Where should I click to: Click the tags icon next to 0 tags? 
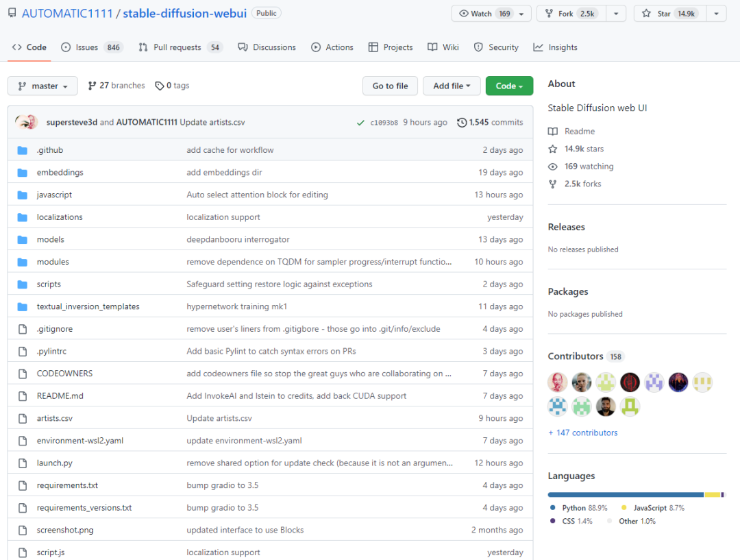[x=160, y=86]
